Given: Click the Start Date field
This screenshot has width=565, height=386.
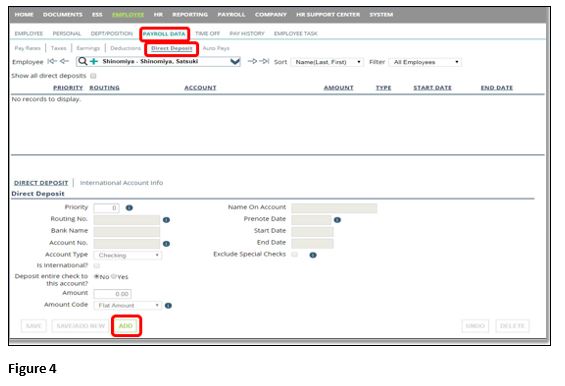Looking at the screenshot, I should click(312, 231).
